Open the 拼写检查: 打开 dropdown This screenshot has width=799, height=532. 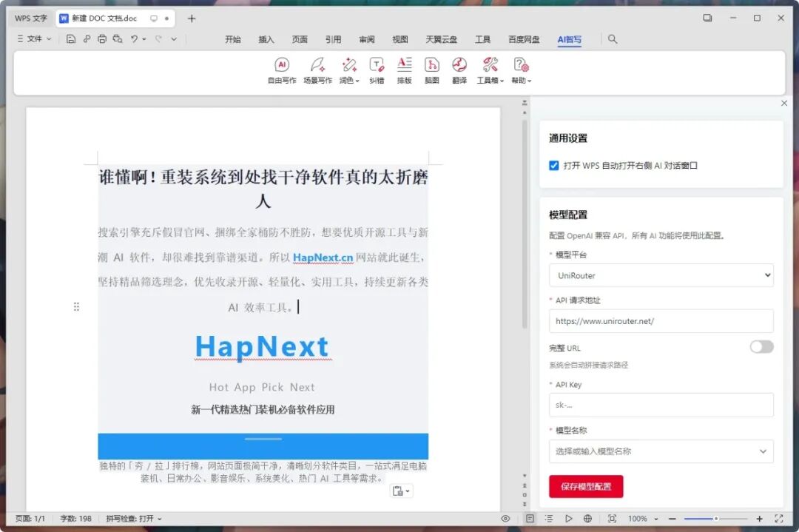pos(133,519)
